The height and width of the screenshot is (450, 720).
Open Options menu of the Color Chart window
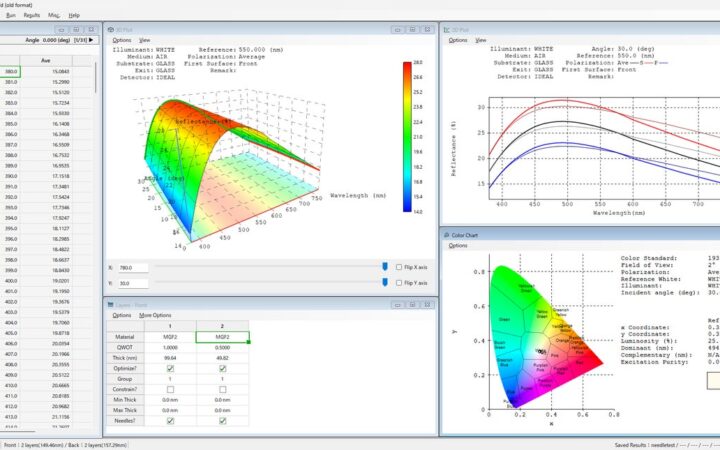click(458, 246)
